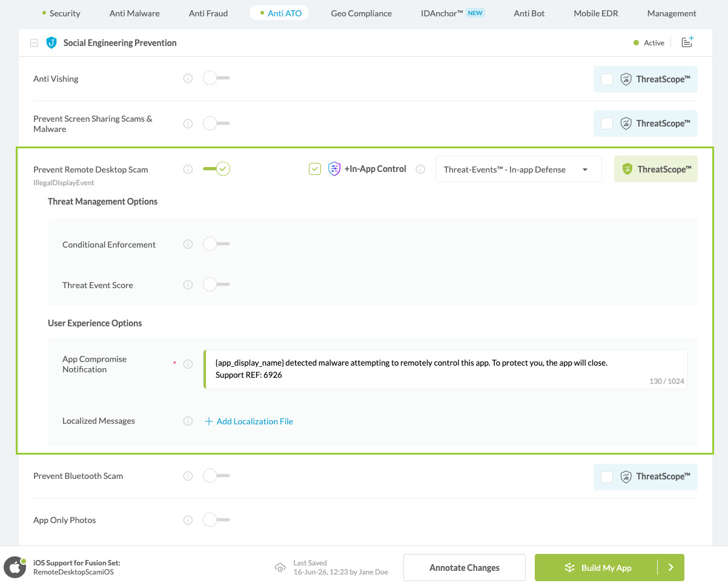The width and height of the screenshot is (728, 586).
Task: Click RemoteDesktopScamiOS fusion set name
Action: coord(73,572)
